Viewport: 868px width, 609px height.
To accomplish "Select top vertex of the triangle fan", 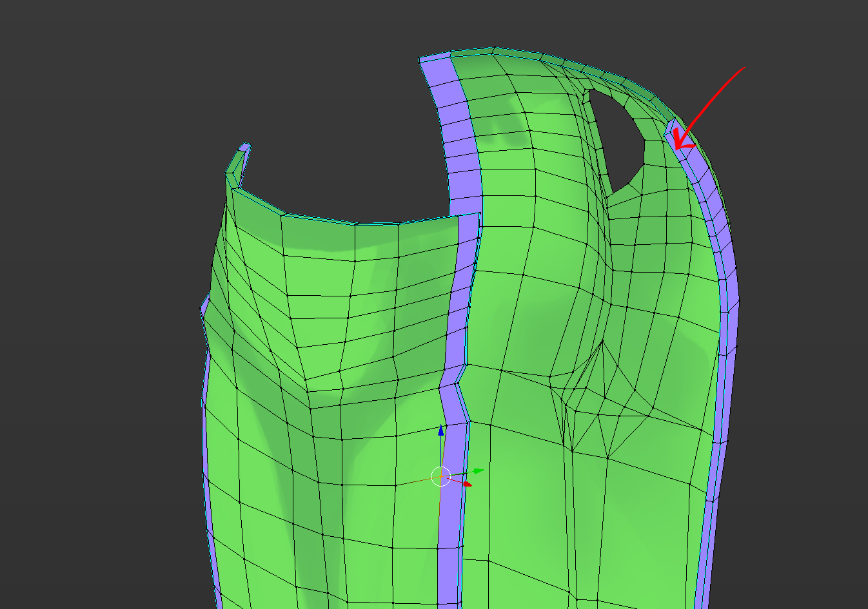I will [x=603, y=341].
